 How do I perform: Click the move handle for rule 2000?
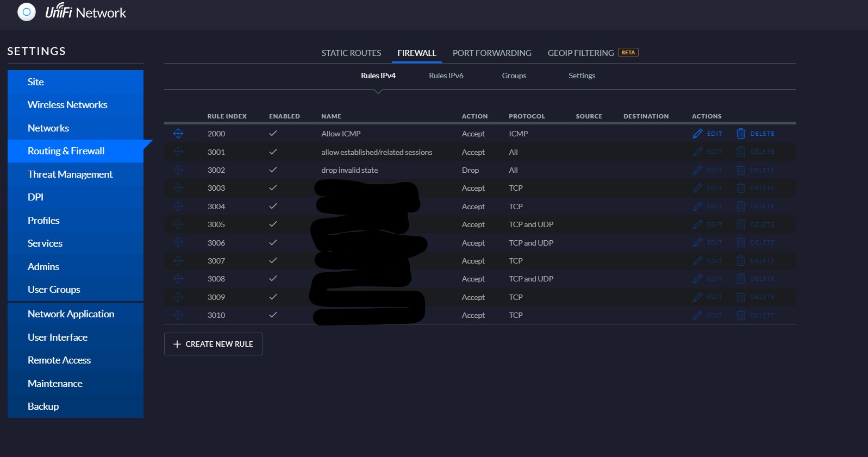tap(178, 134)
